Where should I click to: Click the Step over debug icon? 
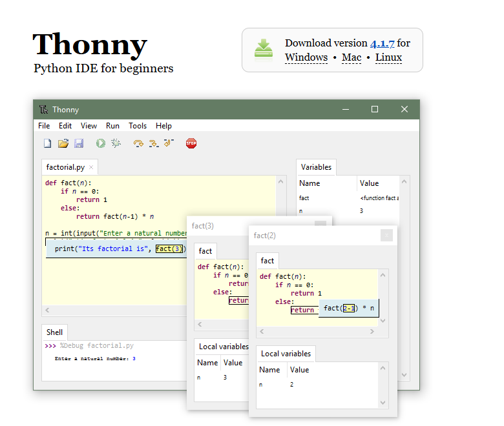click(138, 143)
